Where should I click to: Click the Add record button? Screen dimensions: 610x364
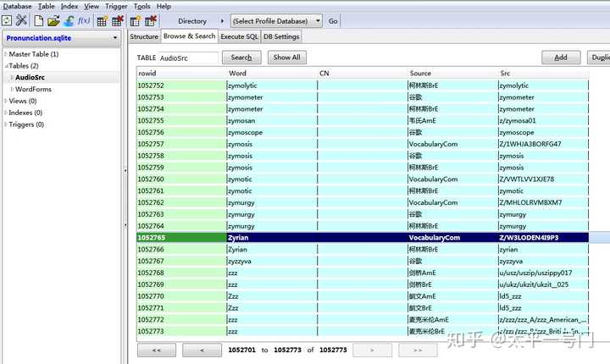click(x=561, y=58)
